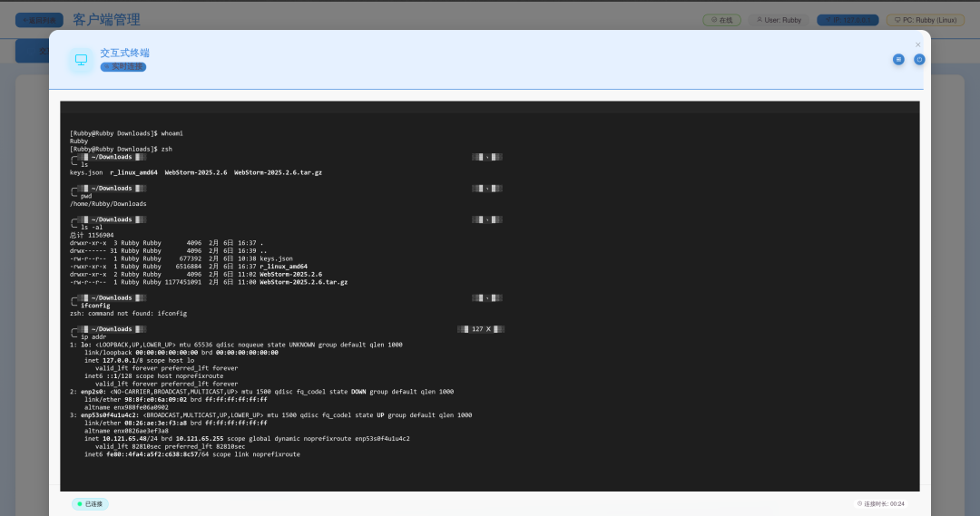Click the 总计 1156904 total line

(92, 236)
